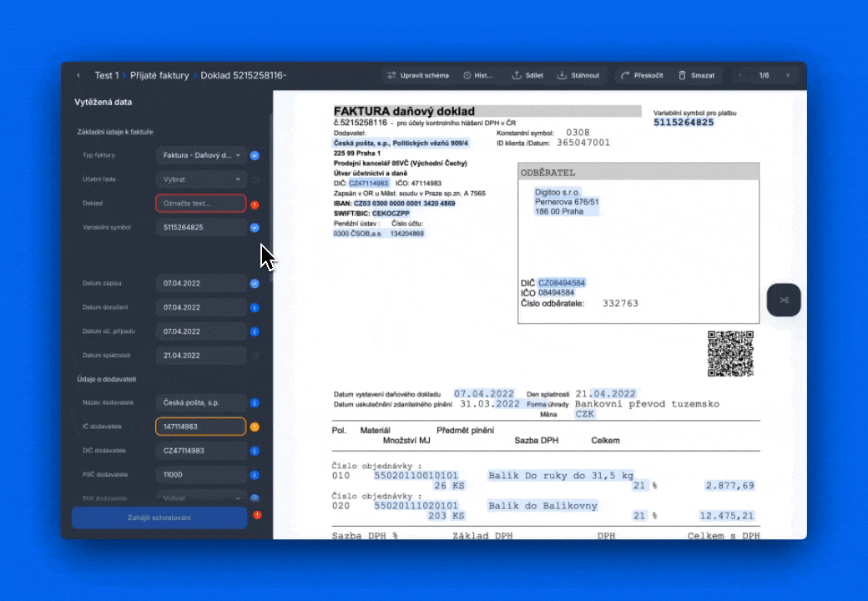Click info icon beside Datum doručení
868x601 pixels.
click(255, 308)
